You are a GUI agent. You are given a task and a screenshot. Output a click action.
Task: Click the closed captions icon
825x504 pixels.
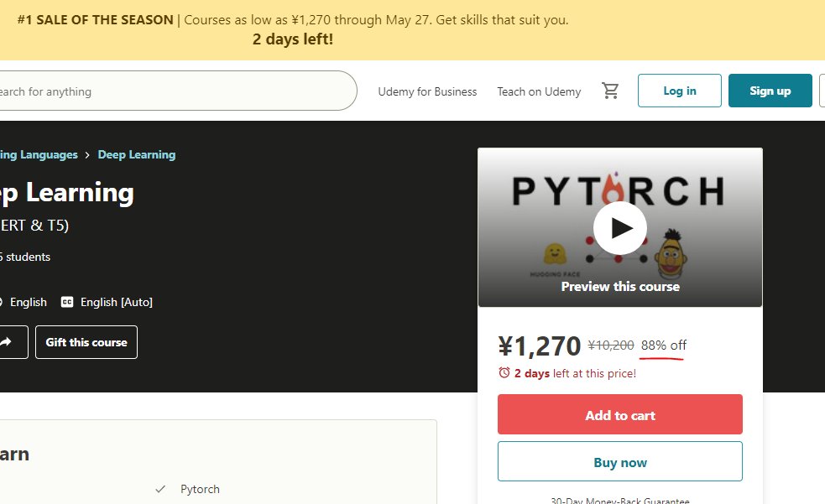tap(67, 302)
